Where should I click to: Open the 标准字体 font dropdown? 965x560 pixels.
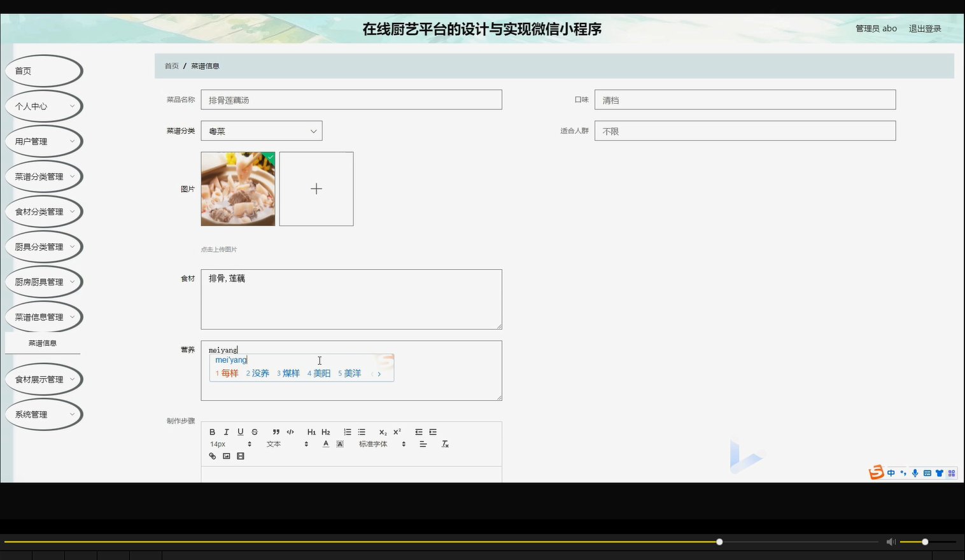click(382, 444)
